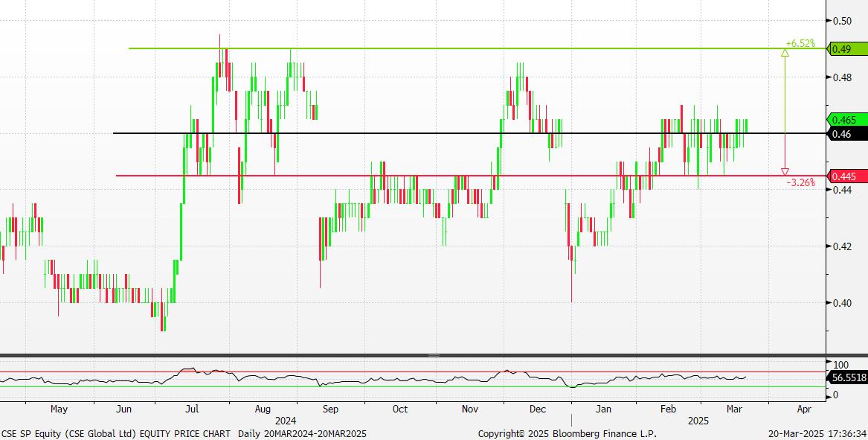Click the green 0.49 price label
Viewport: 868px width, 440px height.
[x=841, y=49]
